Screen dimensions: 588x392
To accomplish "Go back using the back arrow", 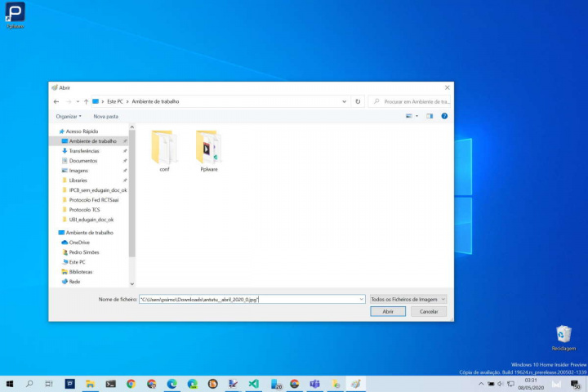I will pos(56,101).
